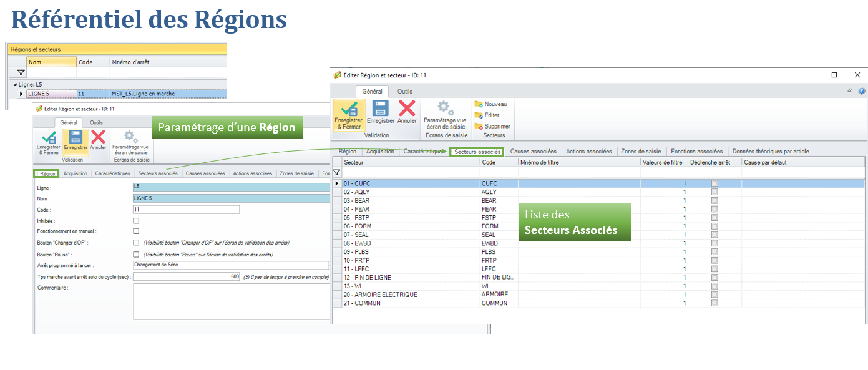
Task: Click the Nom field containing LIGNE 5
Action: coord(231,198)
